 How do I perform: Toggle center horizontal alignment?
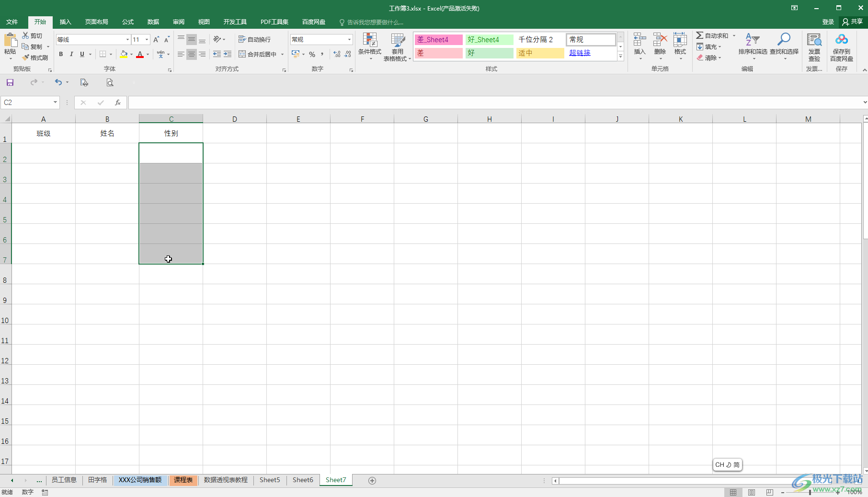(x=192, y=54)
